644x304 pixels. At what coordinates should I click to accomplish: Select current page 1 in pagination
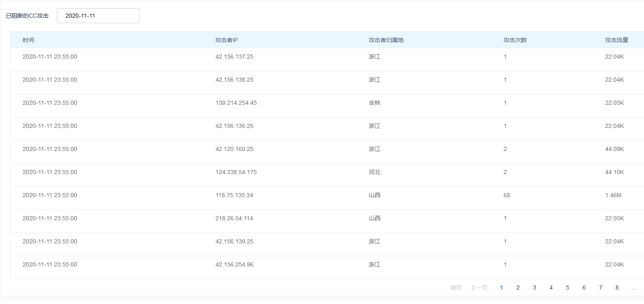click(502, 288)
